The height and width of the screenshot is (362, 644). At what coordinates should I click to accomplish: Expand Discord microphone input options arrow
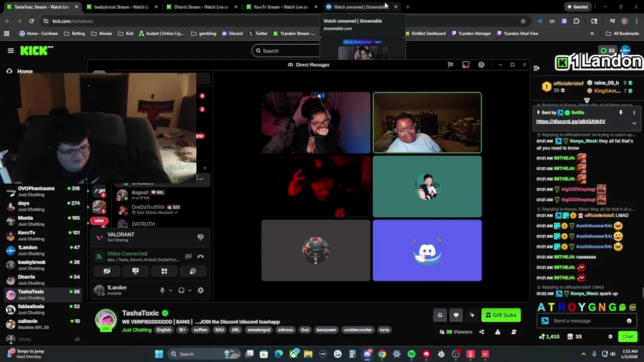[170, 290]
